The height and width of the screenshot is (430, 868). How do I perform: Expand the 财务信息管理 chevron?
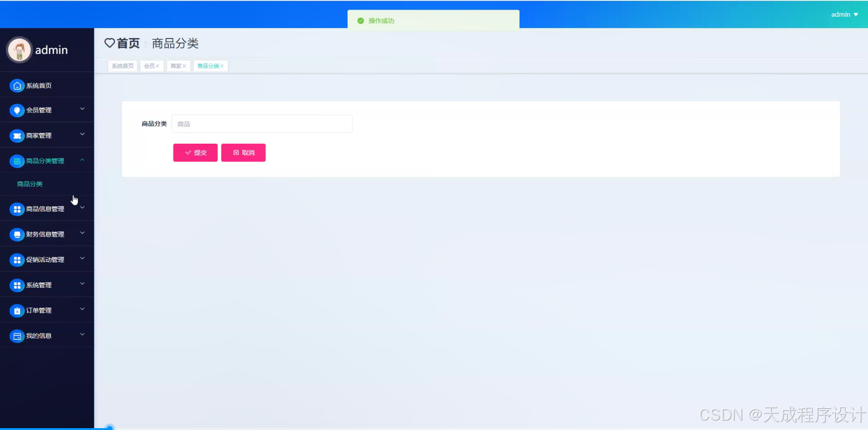pos(82,233)
